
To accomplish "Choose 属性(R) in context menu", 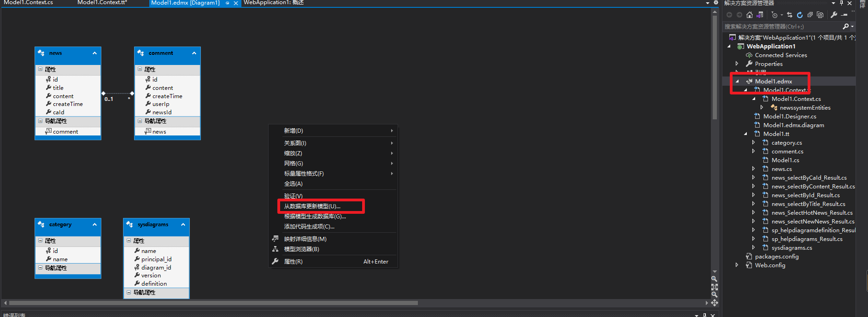I will click(334, 261).
